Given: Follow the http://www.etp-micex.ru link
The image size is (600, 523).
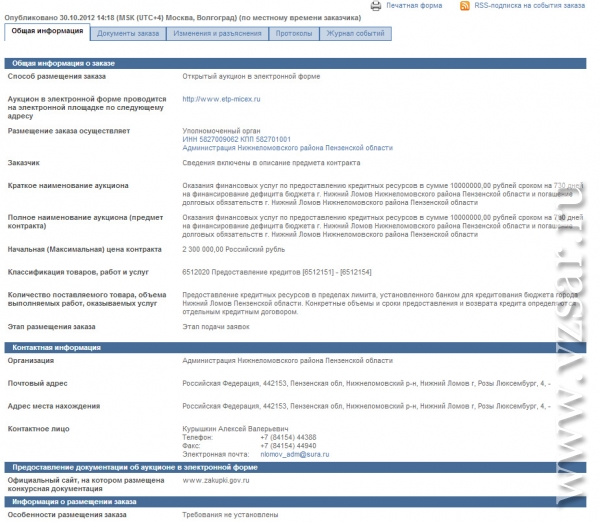Looking at the screenshot, I should coord(221,99).
